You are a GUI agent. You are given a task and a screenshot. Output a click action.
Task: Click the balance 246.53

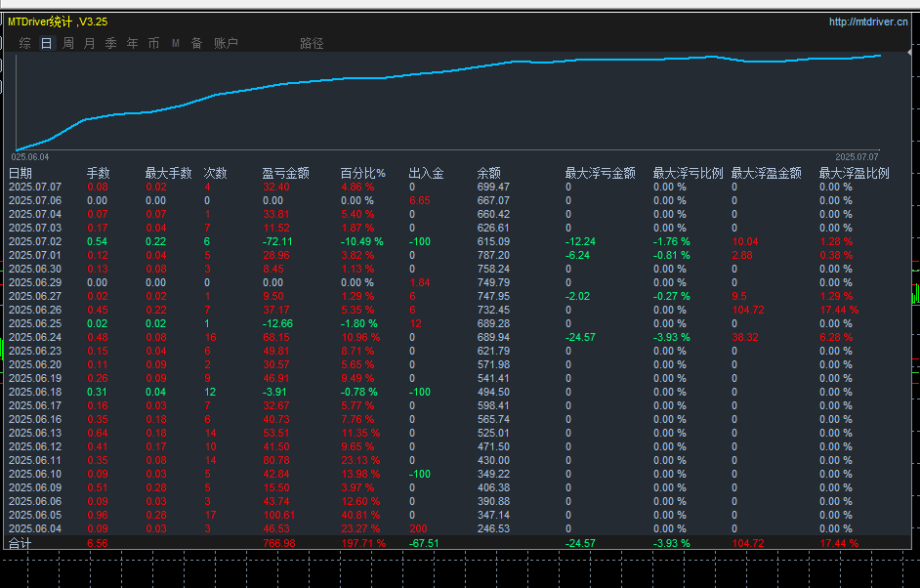493,528
